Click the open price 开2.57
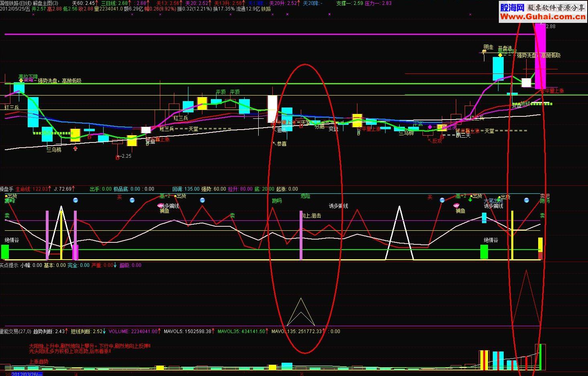Screen dimensions: 588x376 pos(39,9)
